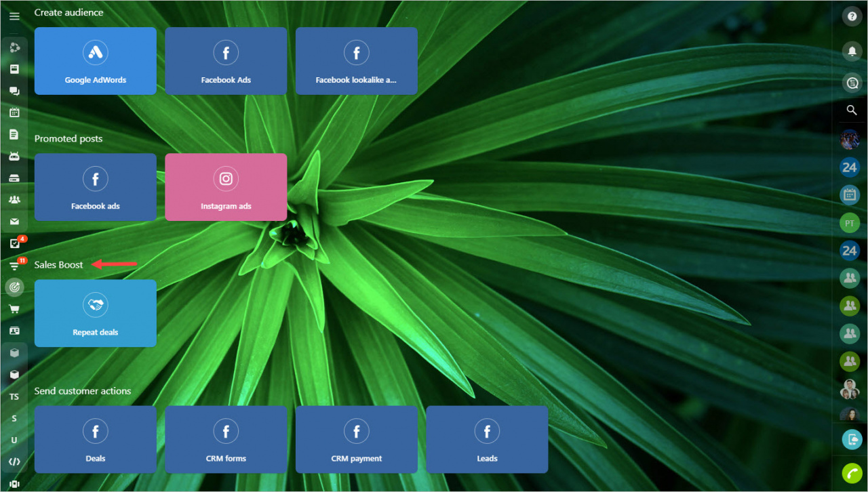Open CRM funnel icon with badge 11

(x=14, y=266)
